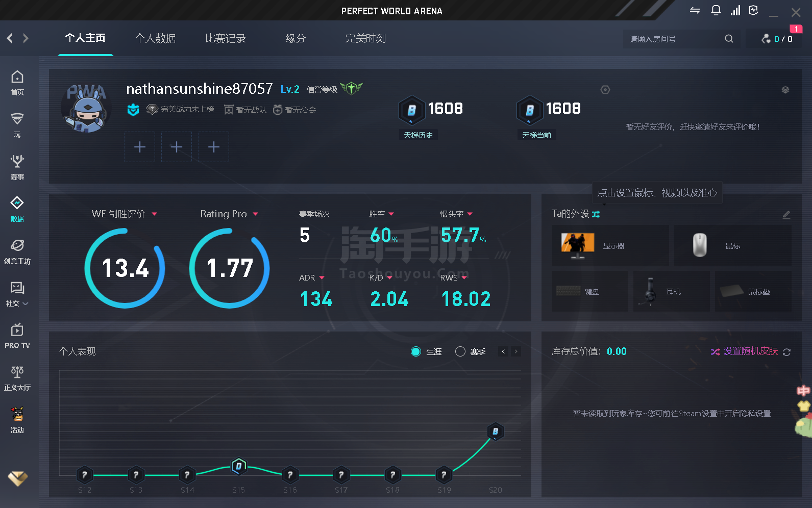Open the network signal bars icon
The height and width of the screenshot is (508, 812).
click(x=735, y=11)
